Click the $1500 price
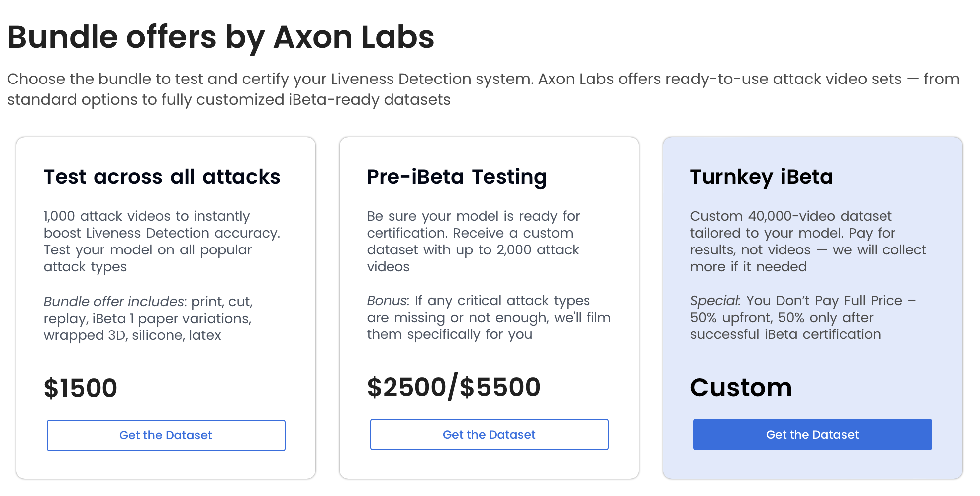 (81, 388)
